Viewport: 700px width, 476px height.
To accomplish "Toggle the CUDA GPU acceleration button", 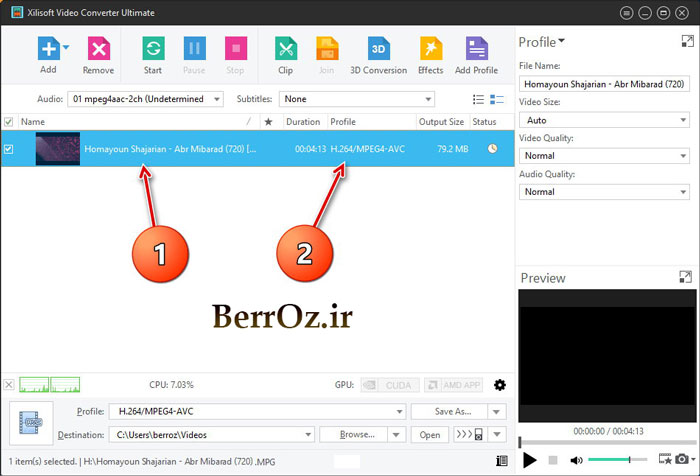I will pyautogui.click(x=383, y=385).
